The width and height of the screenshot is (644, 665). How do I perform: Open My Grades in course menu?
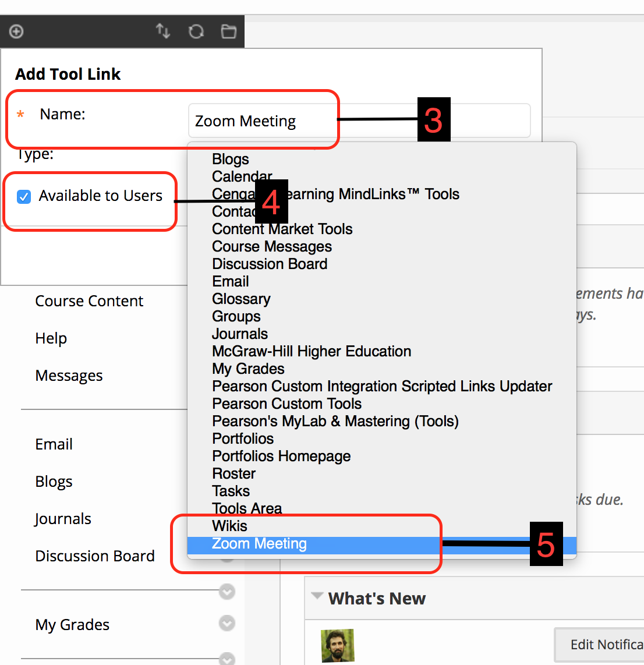click(x=72, y=625)
